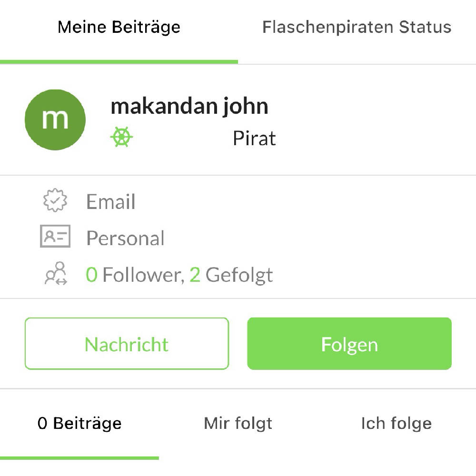476x476 pixels.
Task: Click the Personal ID card icon
Action: 54,238
